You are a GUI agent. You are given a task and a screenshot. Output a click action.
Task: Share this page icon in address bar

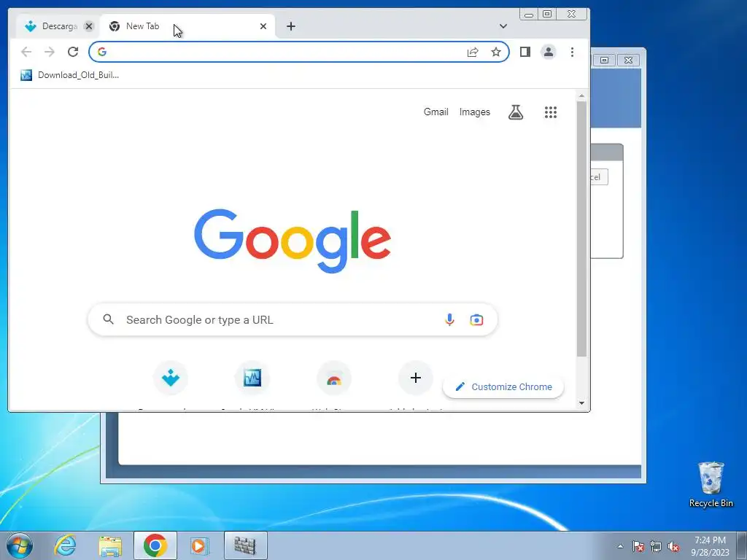tap(473, 52)
